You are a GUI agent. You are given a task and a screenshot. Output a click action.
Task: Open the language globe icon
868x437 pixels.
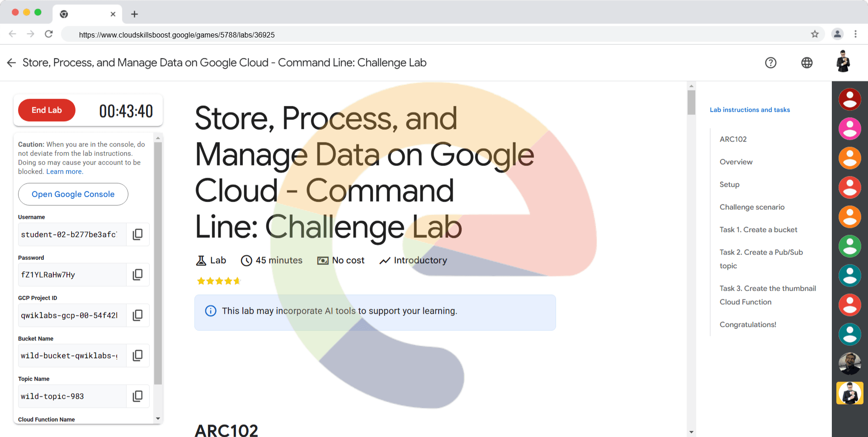pyautogui.click(x=807, y=63)
